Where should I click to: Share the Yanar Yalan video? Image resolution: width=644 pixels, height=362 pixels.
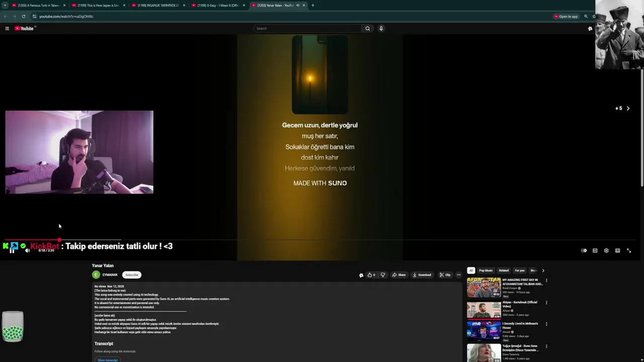[399, 275]
